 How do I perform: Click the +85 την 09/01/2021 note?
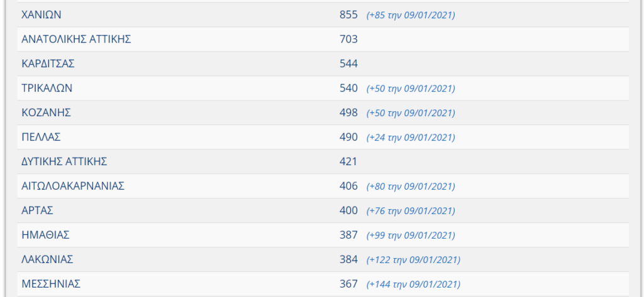pos(411,15)
